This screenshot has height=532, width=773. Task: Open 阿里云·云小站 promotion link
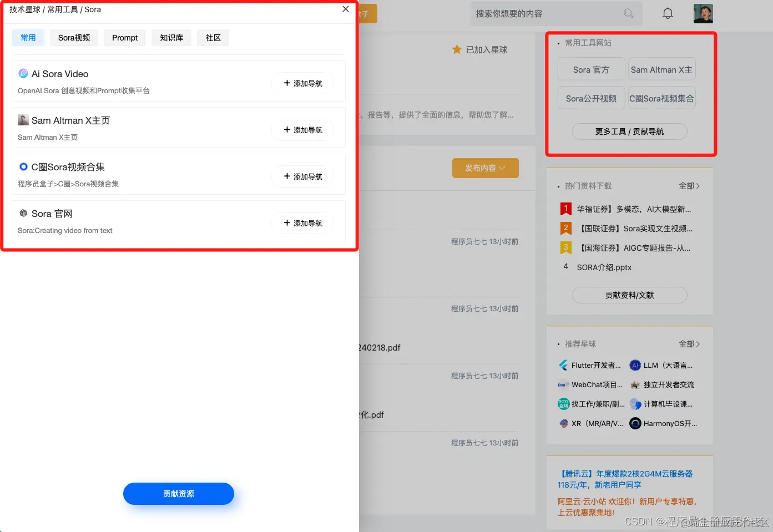(627, 507)
